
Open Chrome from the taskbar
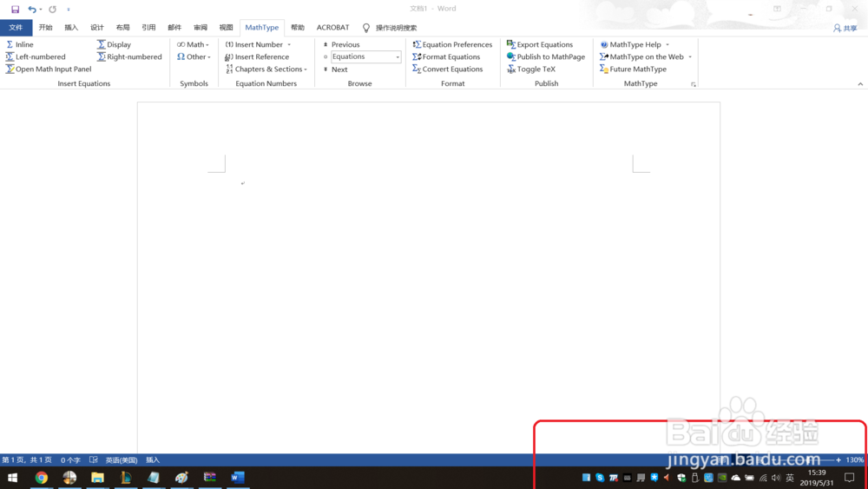(x=42, y=478)
